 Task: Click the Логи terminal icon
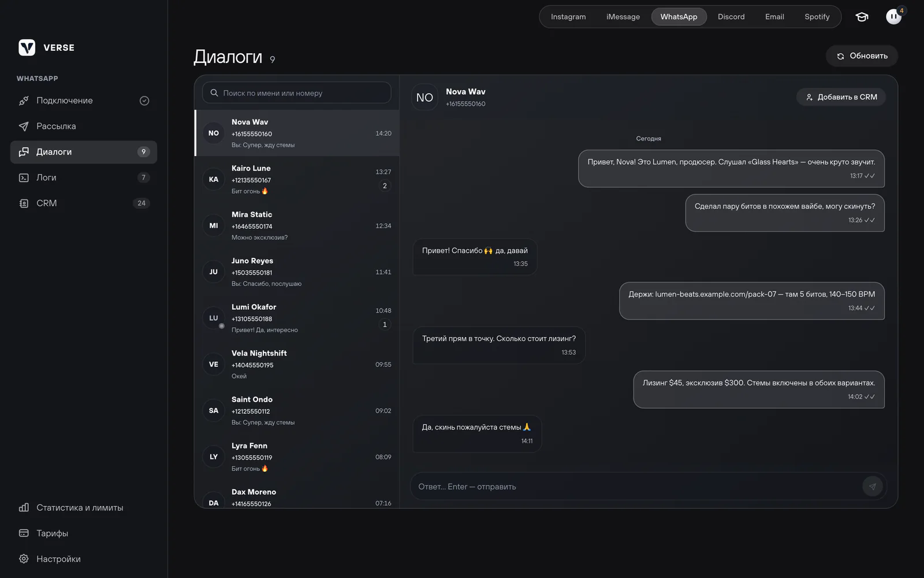(24, 177)
